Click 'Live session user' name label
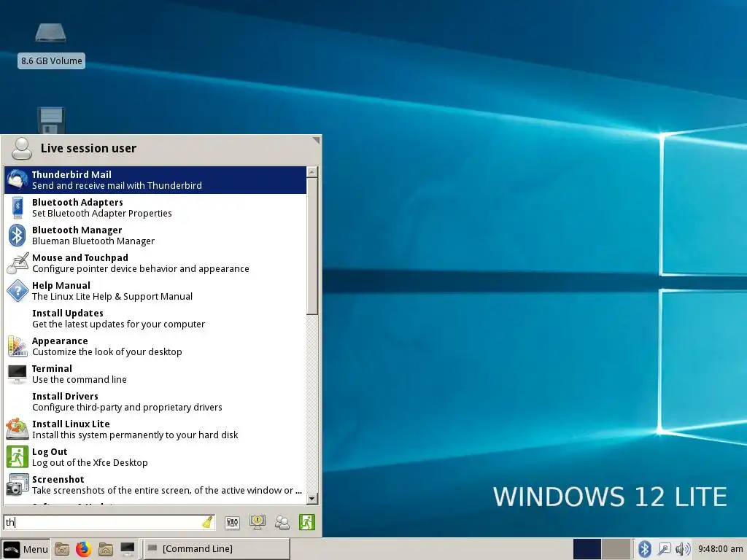Image resolution: width=747 pixels, height=560 pixels. pos(88,149)
